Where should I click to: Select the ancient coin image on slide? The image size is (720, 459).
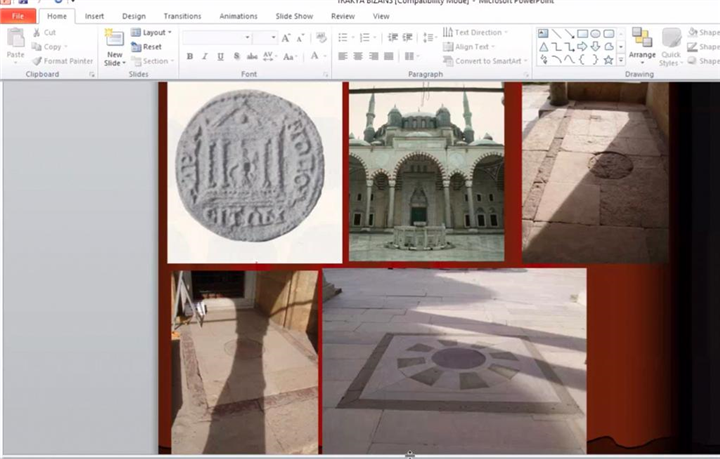tap(255, 173)
